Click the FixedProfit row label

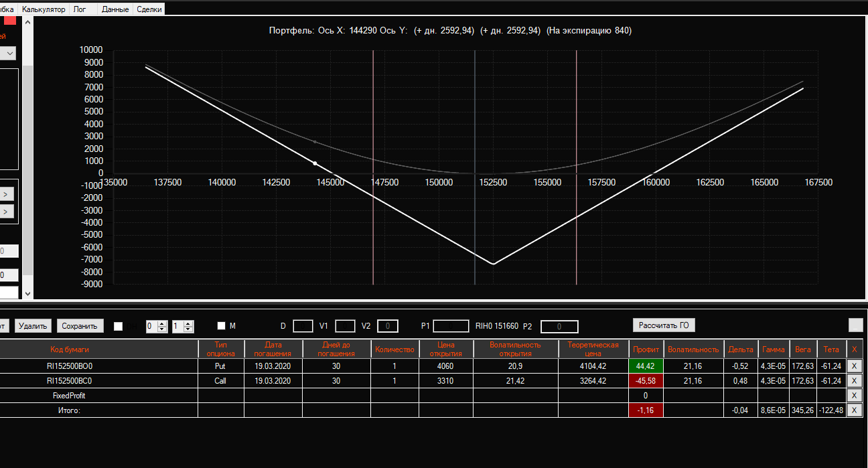point(69,395)
